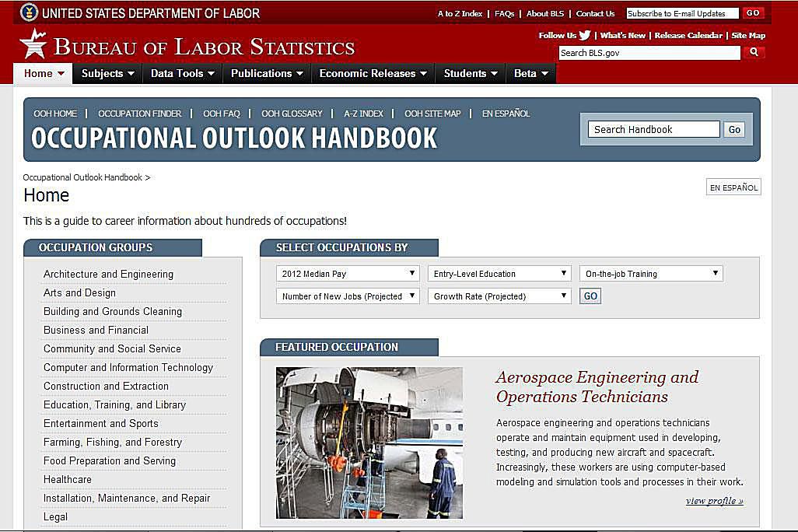This screenshot has width=798, height=532.
Task: Open Arts and Design group
Action: click(79, 292)
